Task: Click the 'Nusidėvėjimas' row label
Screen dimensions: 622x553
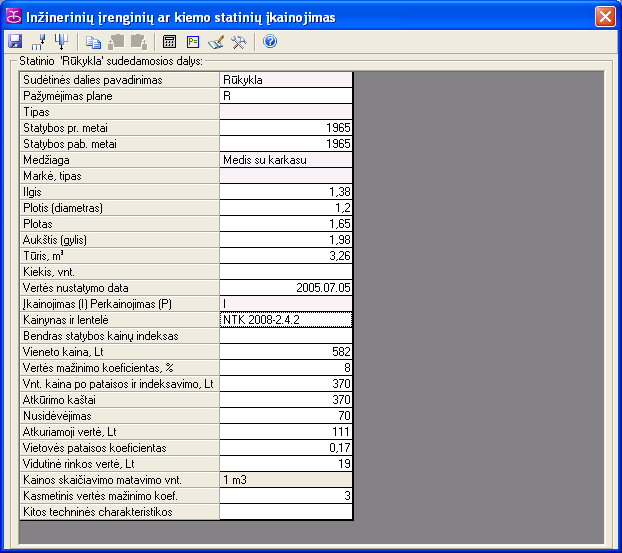Action: (x=119, y=416)
